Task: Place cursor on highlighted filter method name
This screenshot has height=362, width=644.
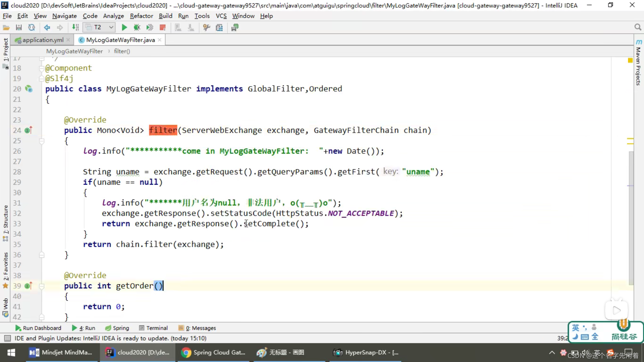Action: point(163,130)
